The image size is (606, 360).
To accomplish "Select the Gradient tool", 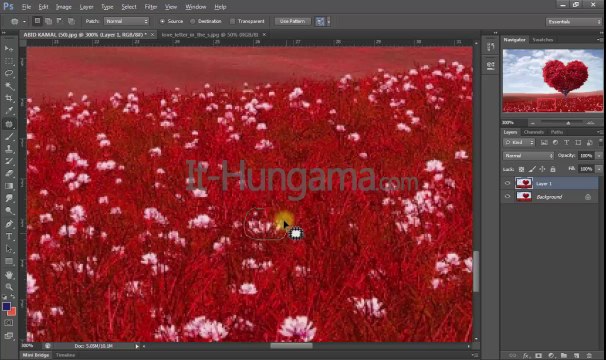I will (x=9, y=186).
